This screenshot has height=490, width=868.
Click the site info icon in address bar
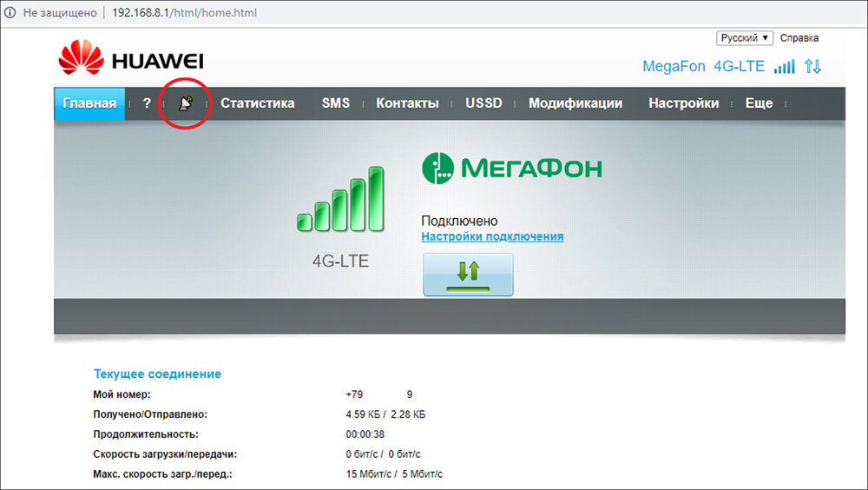[x=10, y=12]
